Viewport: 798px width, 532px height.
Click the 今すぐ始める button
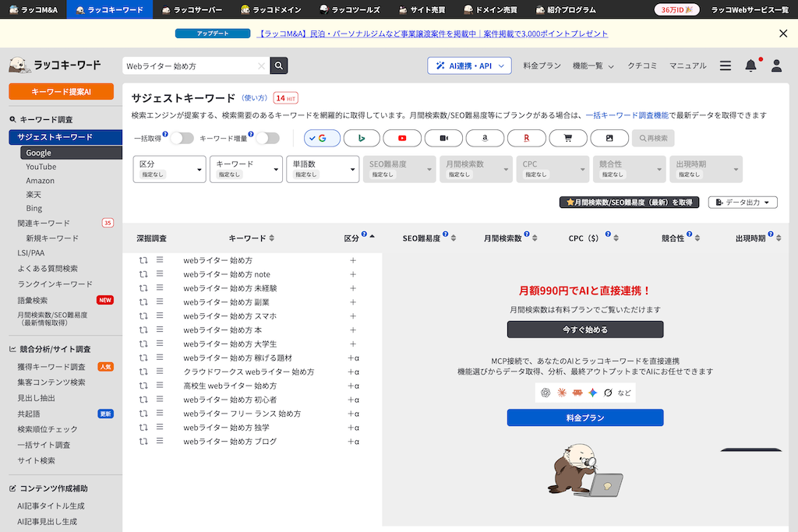pos(585,329)
